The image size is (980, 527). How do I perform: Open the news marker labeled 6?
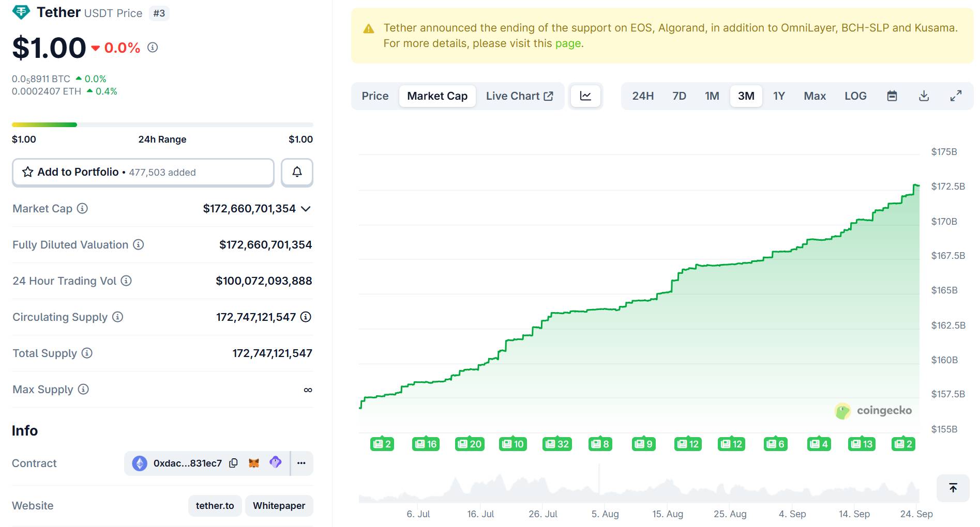click(x=776, y=444)
